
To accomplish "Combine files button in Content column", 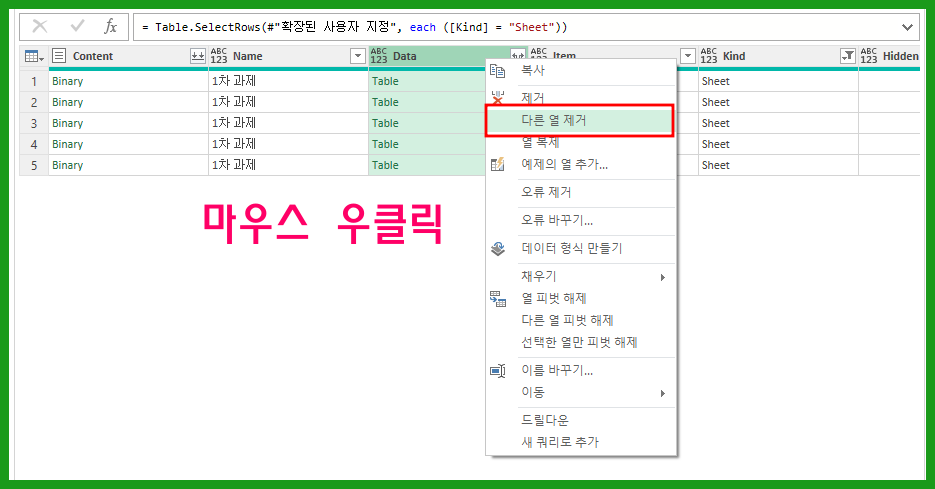I will tap(198, 56).
